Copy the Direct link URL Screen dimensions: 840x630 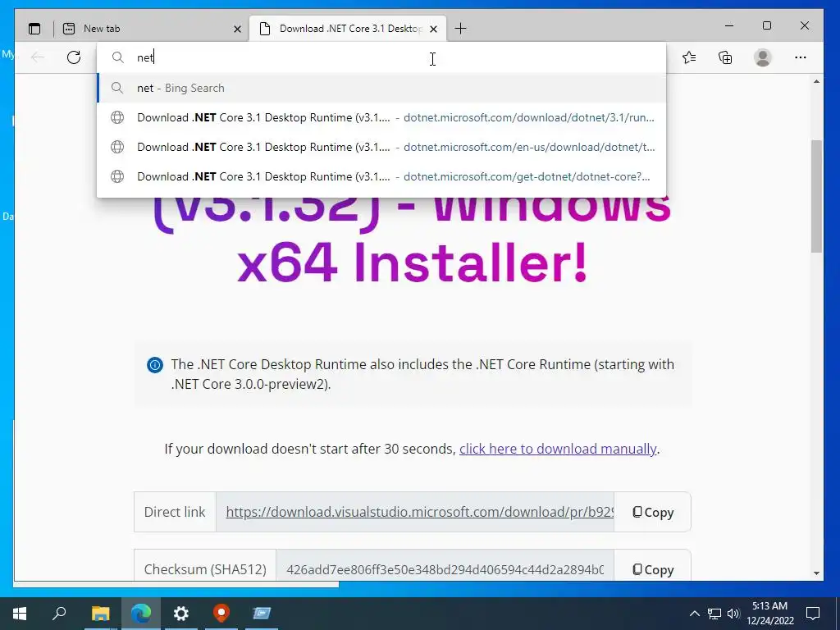(x=652, y=512)
